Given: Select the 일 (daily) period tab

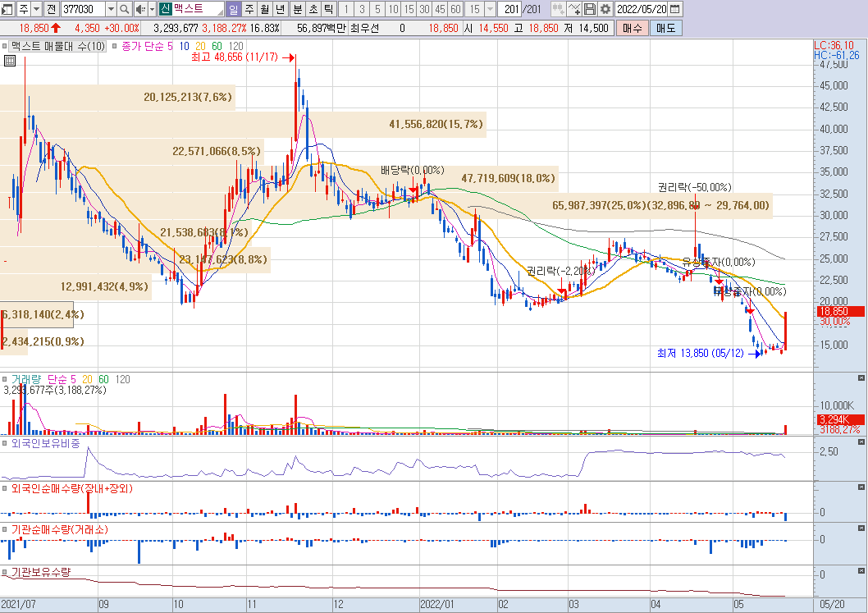Looking at the screenshot, I should (234, 9).
